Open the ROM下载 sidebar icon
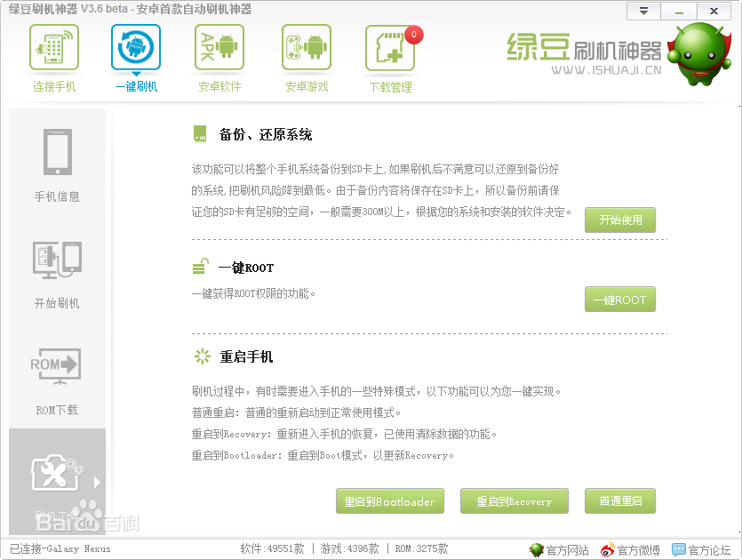This screenshot has height=560, width=742. point(57,366)
